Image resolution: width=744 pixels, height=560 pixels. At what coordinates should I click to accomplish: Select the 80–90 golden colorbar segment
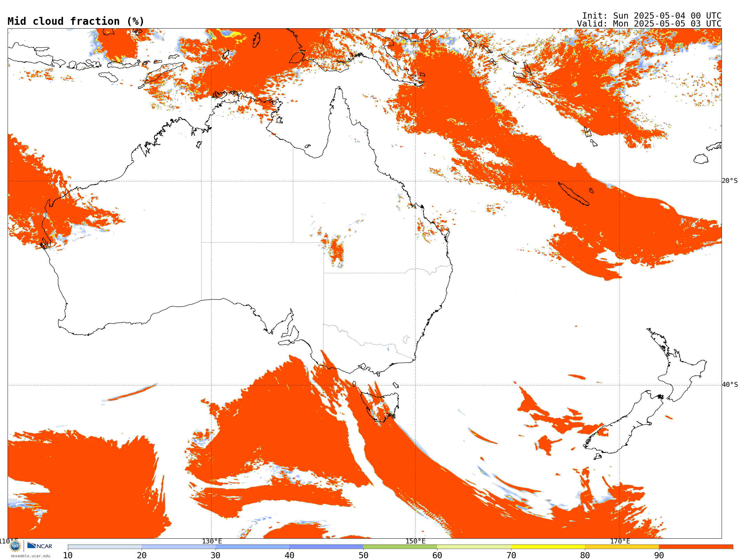(622, 547)
